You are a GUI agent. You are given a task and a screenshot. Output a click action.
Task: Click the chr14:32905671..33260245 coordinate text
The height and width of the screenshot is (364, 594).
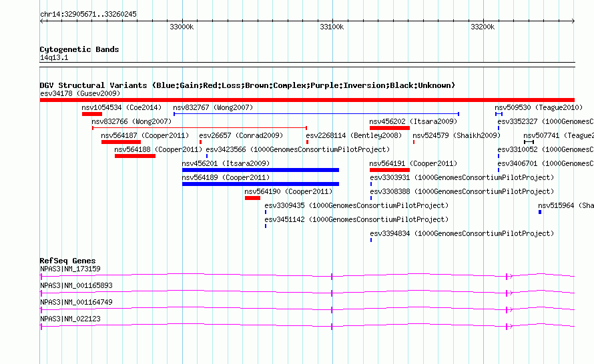click(88, 14)
